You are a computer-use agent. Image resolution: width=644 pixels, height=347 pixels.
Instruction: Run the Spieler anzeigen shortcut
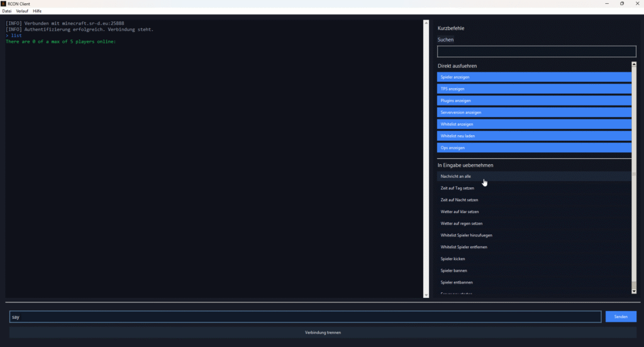[x=534, y=77]
